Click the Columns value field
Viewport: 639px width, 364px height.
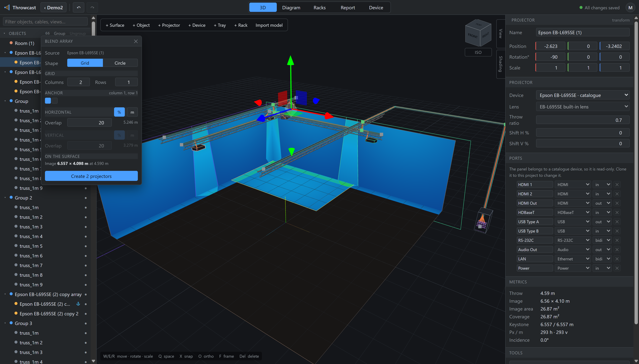click(79, 82)
